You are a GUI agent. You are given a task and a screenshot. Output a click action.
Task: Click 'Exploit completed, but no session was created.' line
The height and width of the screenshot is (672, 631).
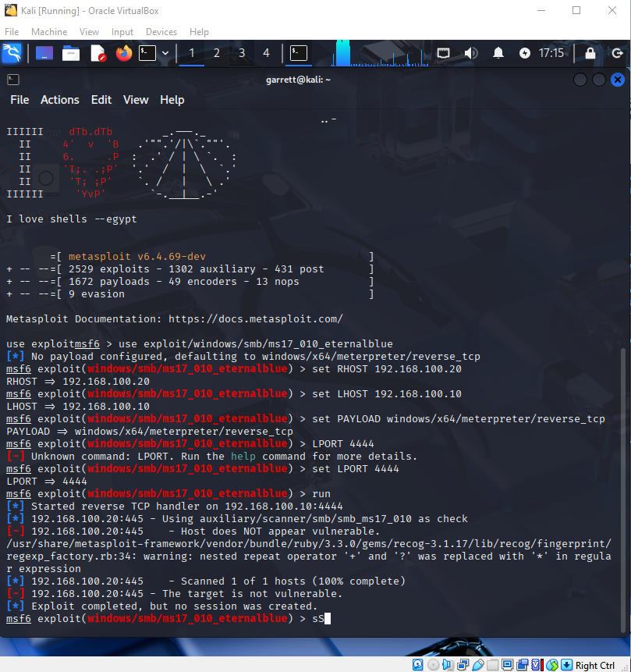175,606
